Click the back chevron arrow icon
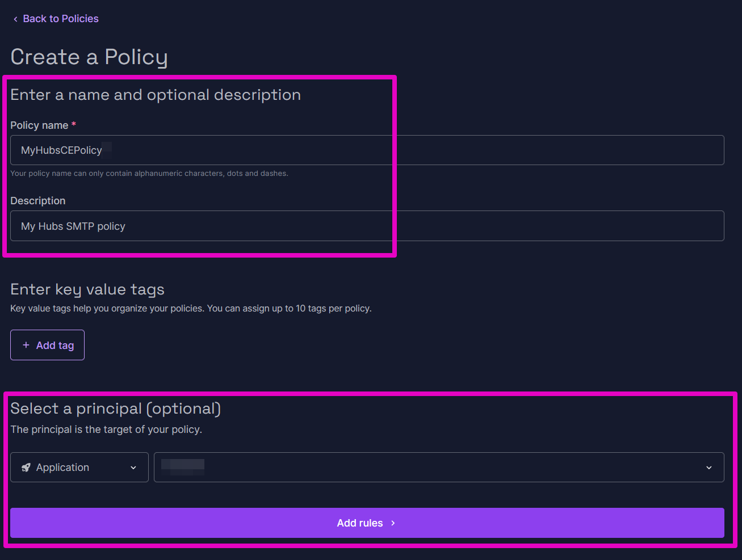Image resolution: width=742 pixels, height=560 pixels. point(15,19)
